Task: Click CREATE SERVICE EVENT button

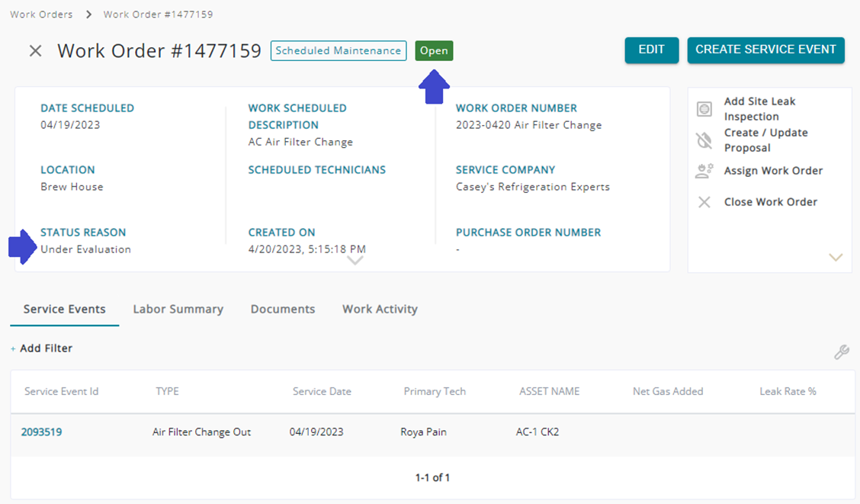Action: [765, 50]
